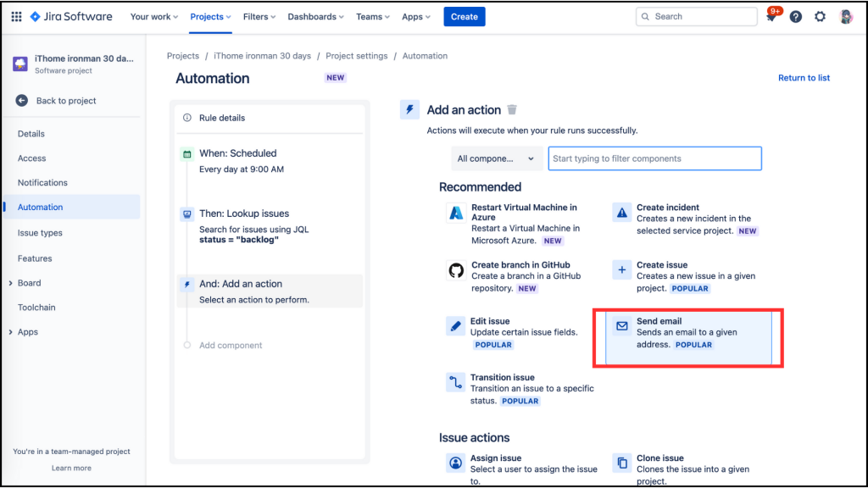Open the All components filter dropdown
Viewport: 868px width, 488px height.
point(496,158)
